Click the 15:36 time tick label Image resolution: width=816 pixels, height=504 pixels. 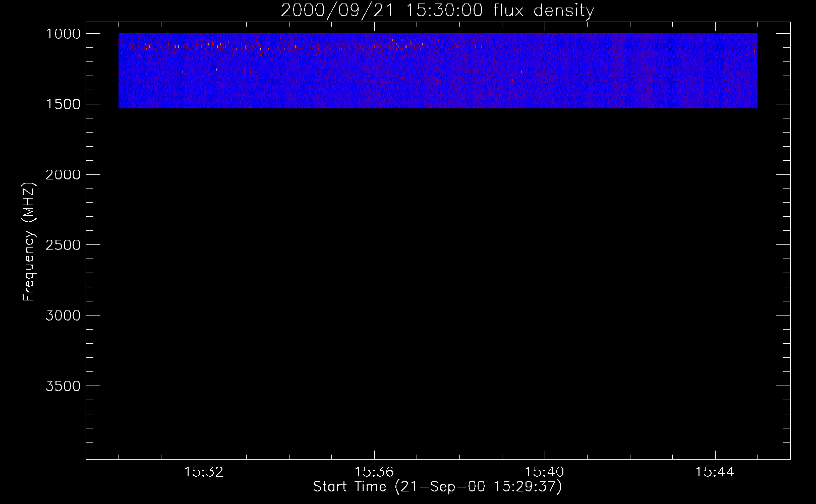click(x=374, y=472)
